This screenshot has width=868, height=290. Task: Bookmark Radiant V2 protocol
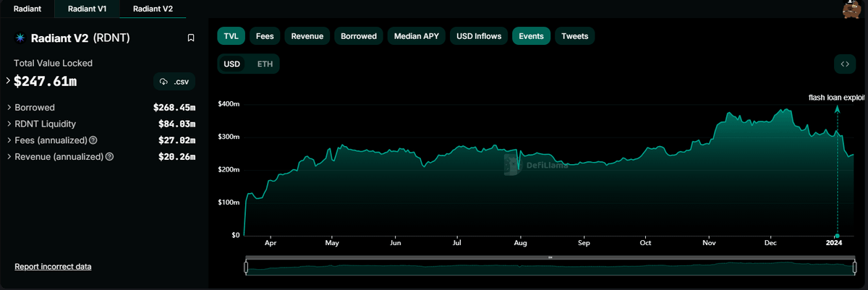[x=191, y=38]
